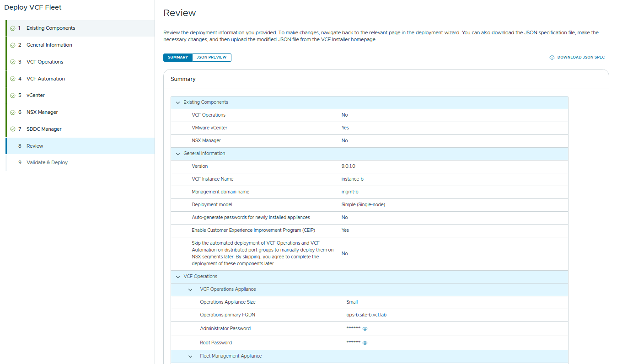Image resolution: width=622 pixels, height=364 pixels.
Task: Switch to the JSON Preview tab
Action: coord(211,58)
